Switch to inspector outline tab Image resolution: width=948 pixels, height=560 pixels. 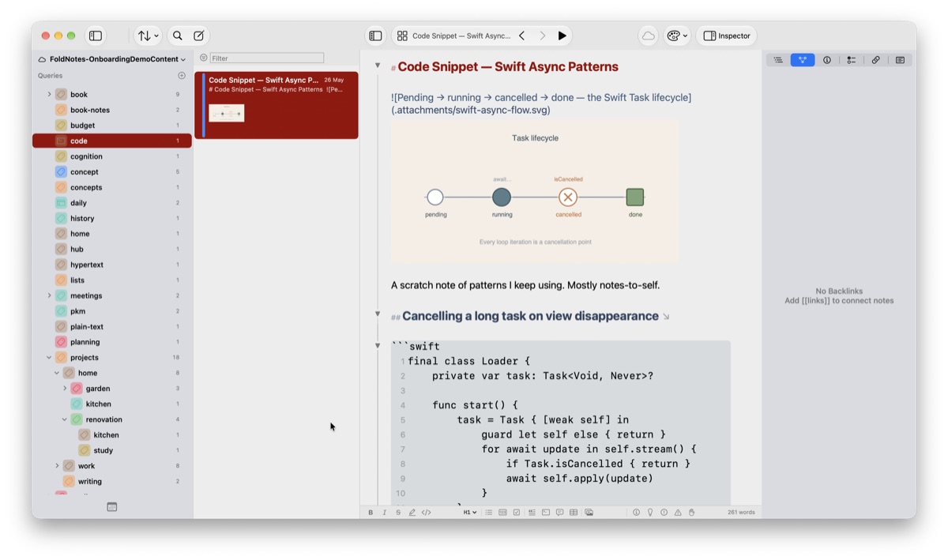click(x=778, y=60)
